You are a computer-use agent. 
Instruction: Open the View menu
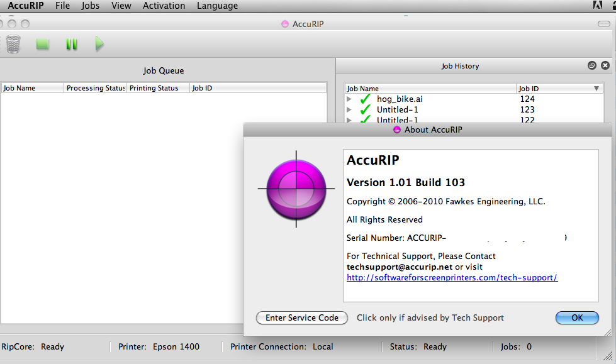click(121, 6)
